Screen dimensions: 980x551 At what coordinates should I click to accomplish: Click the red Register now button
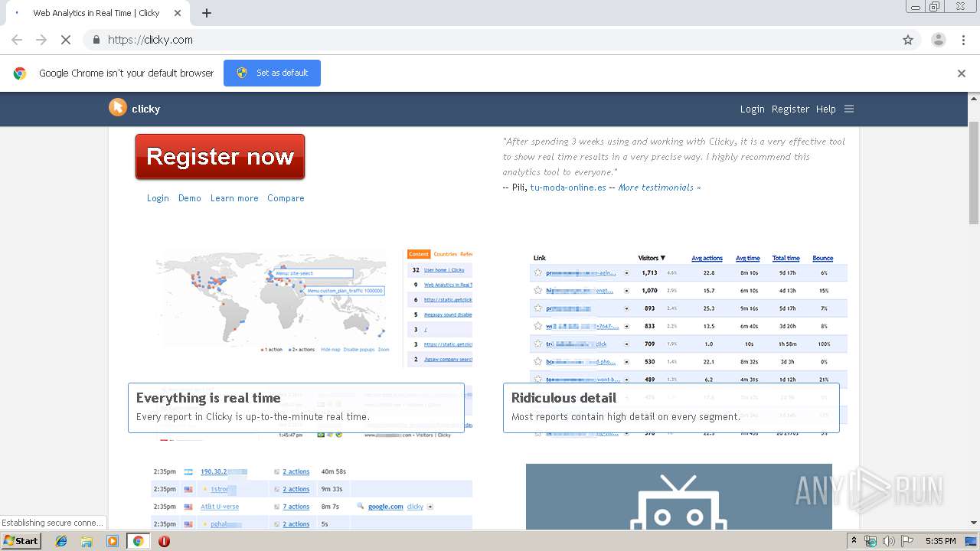(220, 157)
